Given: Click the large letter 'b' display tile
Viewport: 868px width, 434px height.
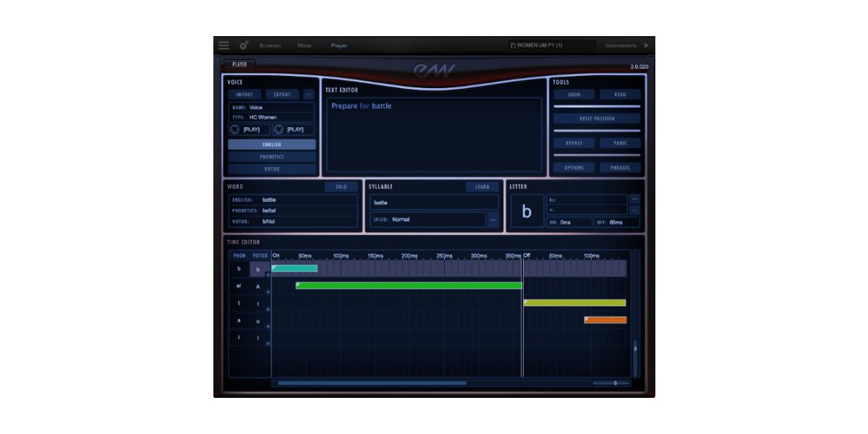Looking at the screenshot, I should coord(527,211).
